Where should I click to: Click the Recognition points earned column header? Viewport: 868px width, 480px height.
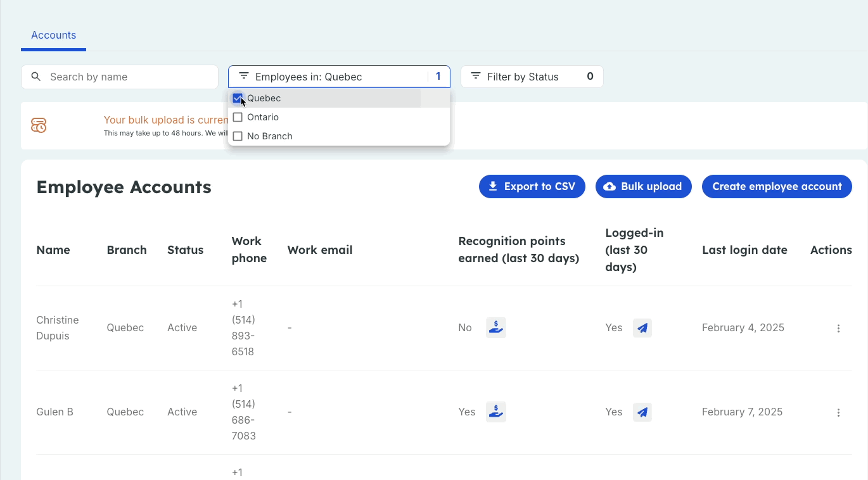pyautogui.click(x=519, y=249)
